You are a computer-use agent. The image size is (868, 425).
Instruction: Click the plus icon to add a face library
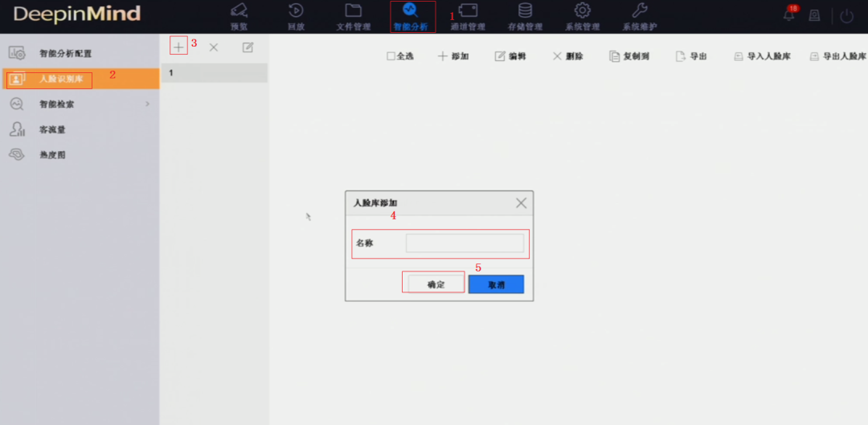click(178, 47)
